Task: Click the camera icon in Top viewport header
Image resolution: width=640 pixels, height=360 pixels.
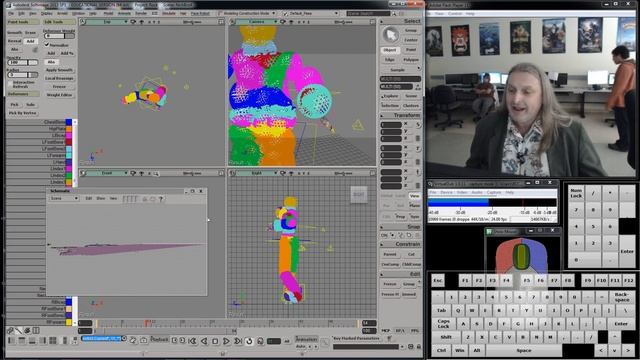Action: 133,22
